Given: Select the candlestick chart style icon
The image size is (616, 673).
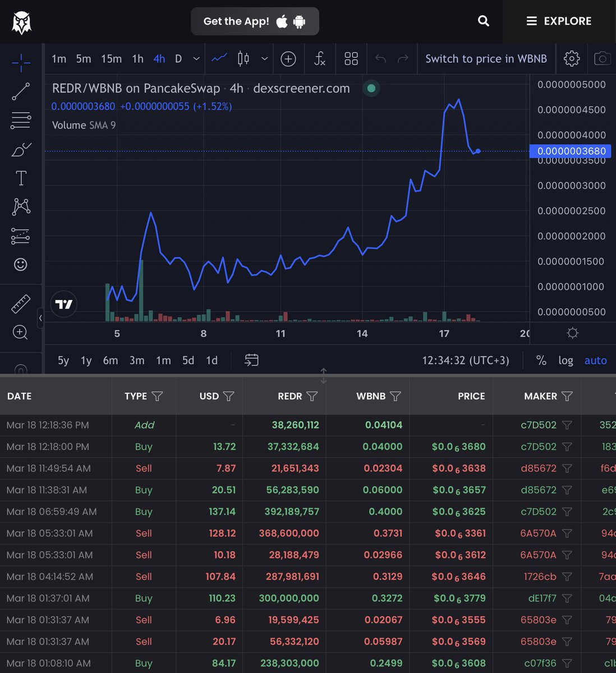Looking at the screenshot, I should click(x=243, y=58).
